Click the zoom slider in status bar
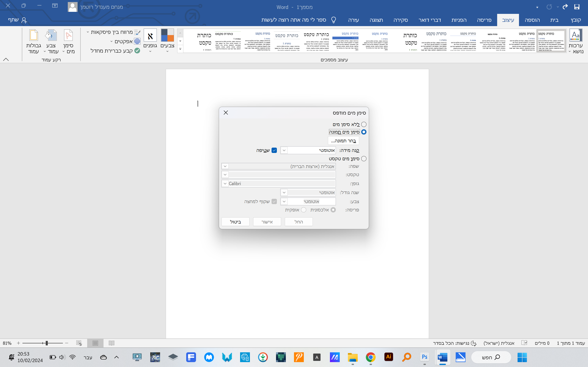Image resolution: width=588 pixels, height=367 pixels. pyautogui.click(x=46, y=343)
